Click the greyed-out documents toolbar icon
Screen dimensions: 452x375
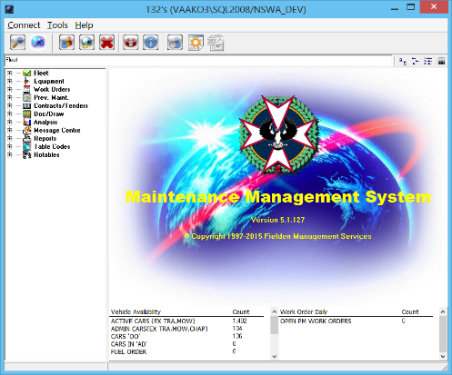coord(216,42)
